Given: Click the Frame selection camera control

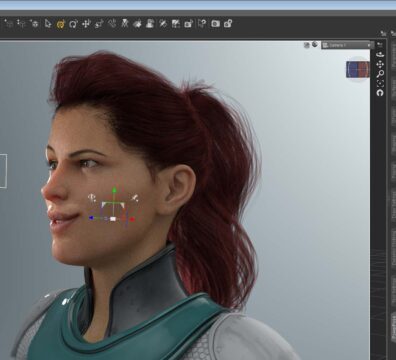Looking at the screenshot, I should tap(380, 83).
